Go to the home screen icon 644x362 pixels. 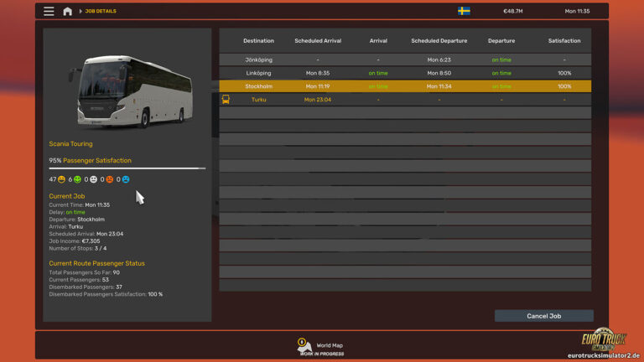68,12
